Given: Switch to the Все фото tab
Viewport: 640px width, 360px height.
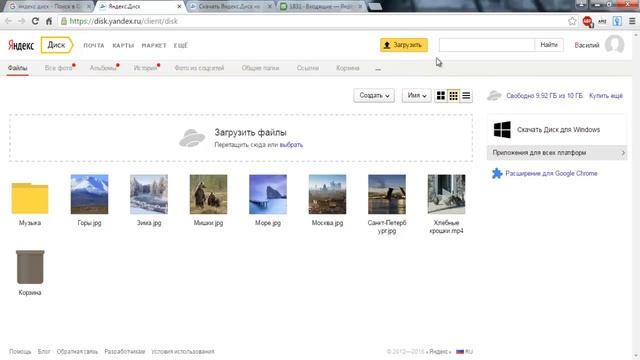Looking at the screenshot, I should point(58,68).
